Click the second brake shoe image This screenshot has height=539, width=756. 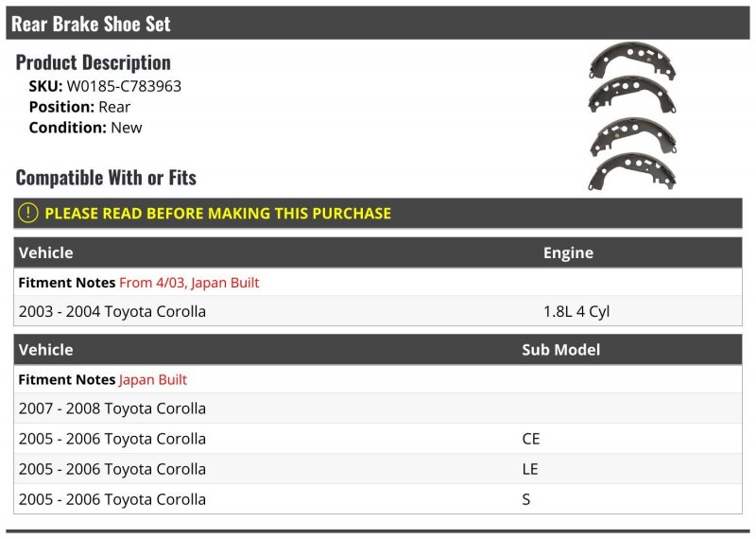point(632,95)
